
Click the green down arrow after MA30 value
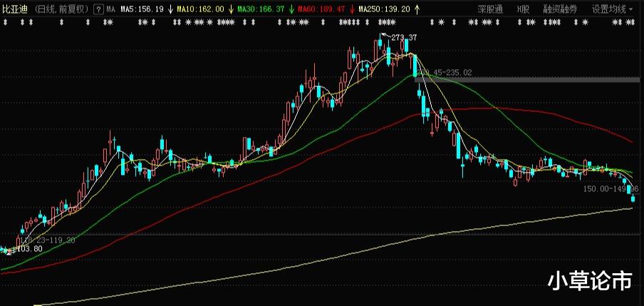click(x=291, y=9)
